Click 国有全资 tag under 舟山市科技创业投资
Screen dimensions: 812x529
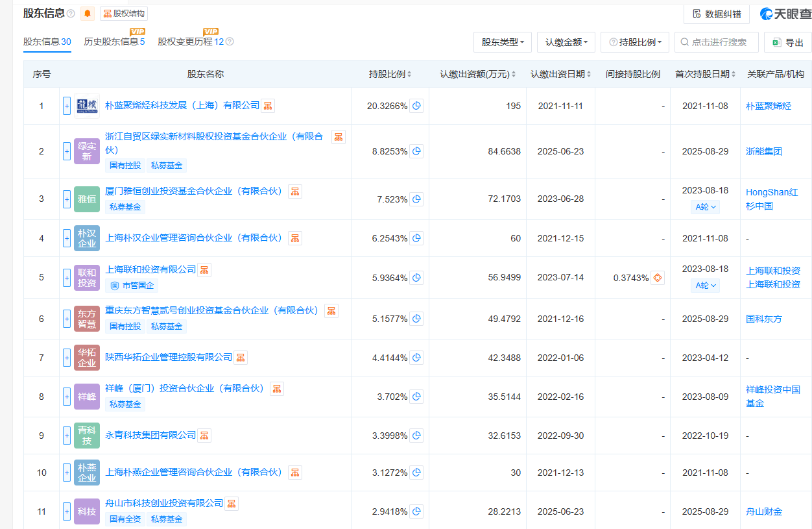click(125, 519)
